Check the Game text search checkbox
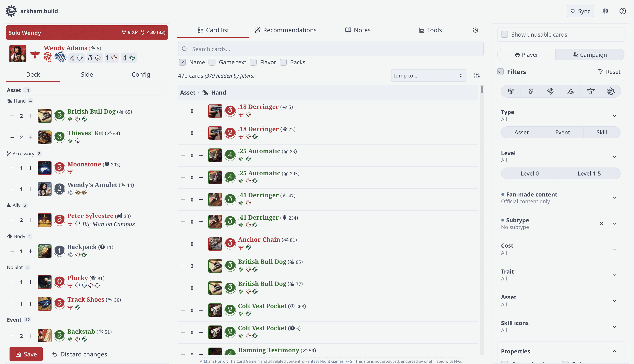Viewport: 634px width, 364px height. tap(212, 62)
